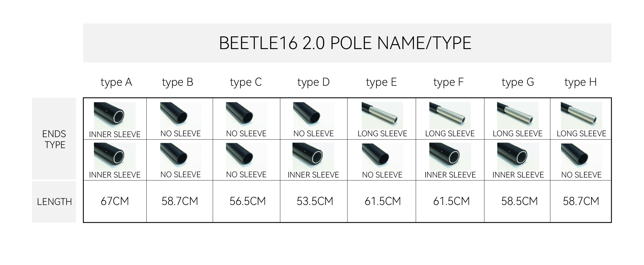Select type F long sleeve pole image
Viewport: 644px width, 265px height.
point(450,115)
